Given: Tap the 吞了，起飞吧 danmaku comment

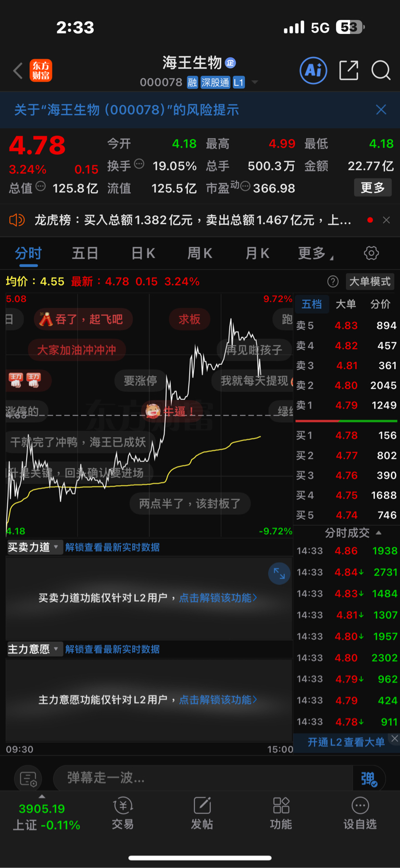Looking at the screenshot, I should (83, 319).
